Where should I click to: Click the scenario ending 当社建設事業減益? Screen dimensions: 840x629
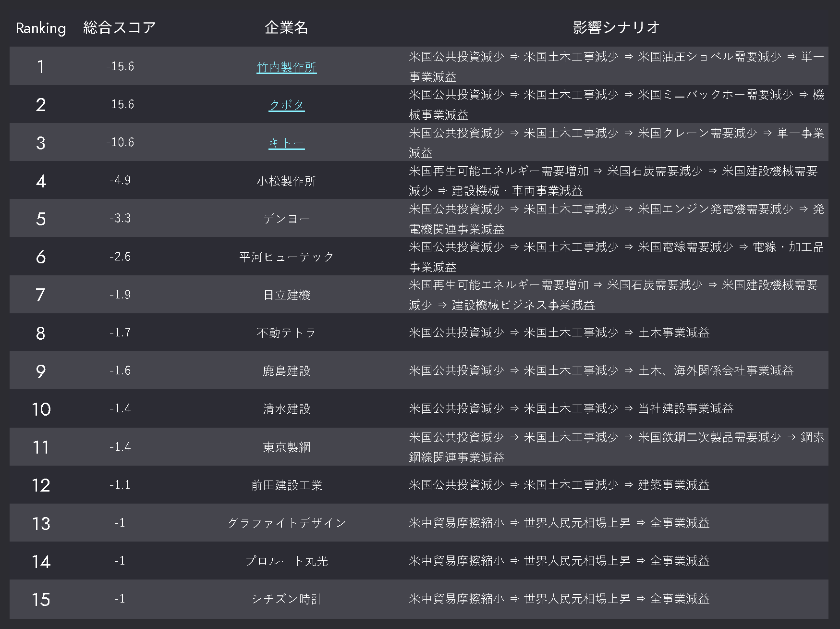[571, 408]
